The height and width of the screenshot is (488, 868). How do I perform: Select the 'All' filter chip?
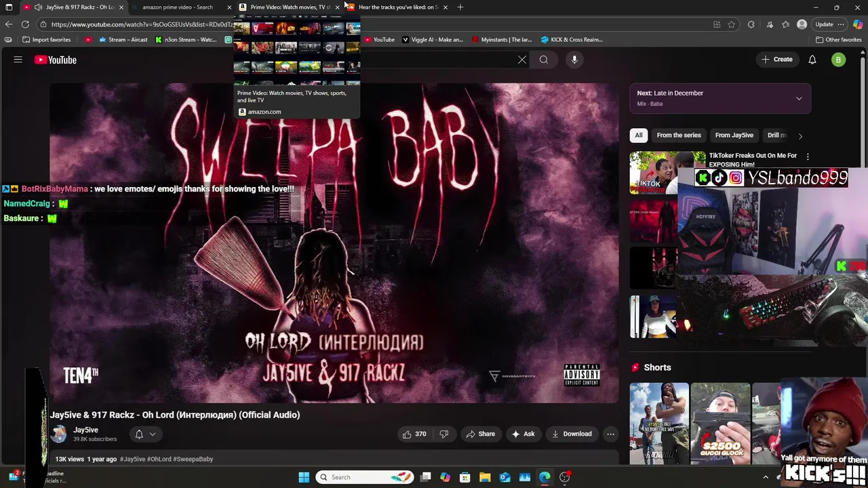click(x=638, y=135)
